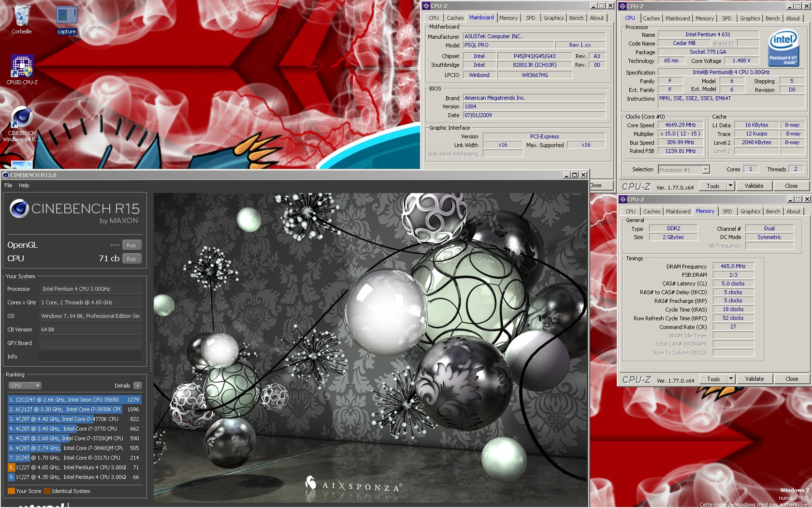Screen dimensions: 812x508
Task: Click the Core Voltage value 1.488 V
Action: point(741,60)
